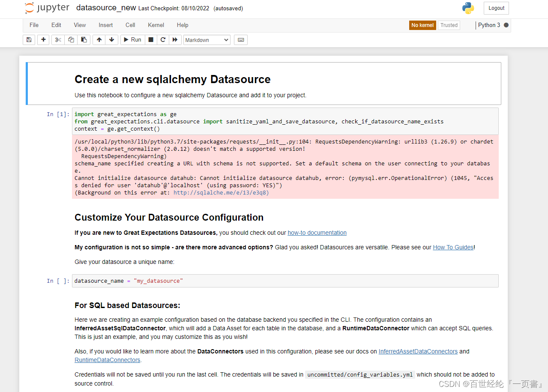548x392 pixels.
Task: Click the Python logo icon
Action: pyautogui.click(x=468, y=8)
